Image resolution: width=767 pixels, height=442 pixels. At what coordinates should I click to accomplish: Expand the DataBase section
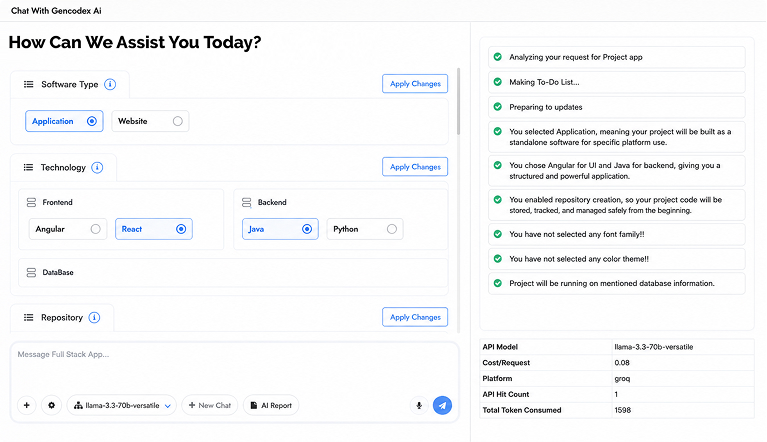click(233, 273)
